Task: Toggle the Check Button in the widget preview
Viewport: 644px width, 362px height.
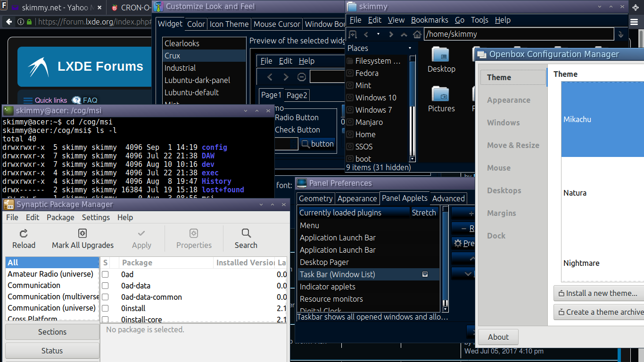Action: [297, 130]
